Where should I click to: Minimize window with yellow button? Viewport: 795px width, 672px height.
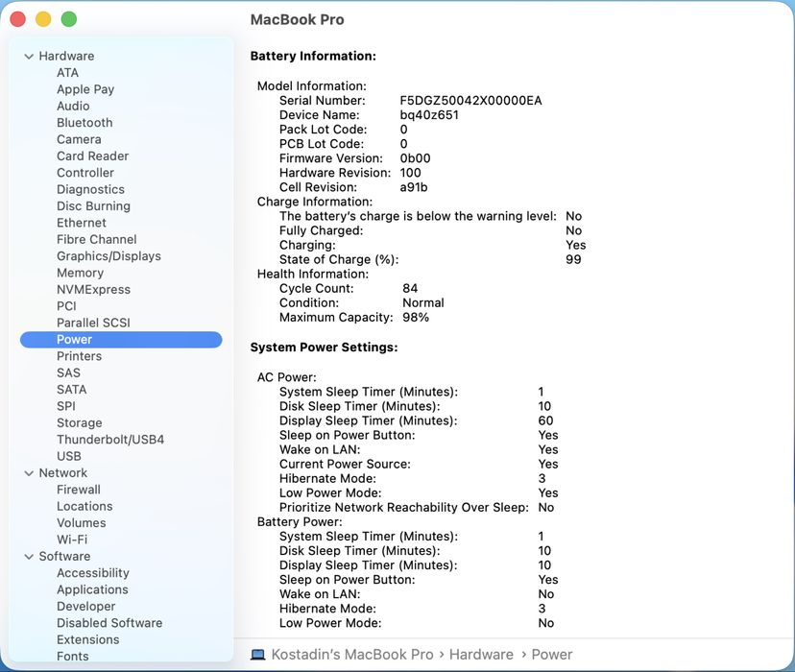click(x=43, y=19)
